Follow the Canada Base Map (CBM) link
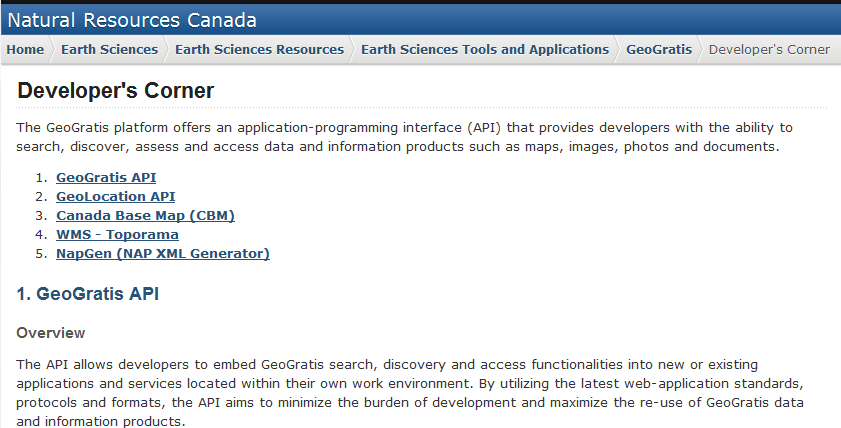The height and width of the screenshot is (428, 841). pyautogui.click(x=145, y=215)
